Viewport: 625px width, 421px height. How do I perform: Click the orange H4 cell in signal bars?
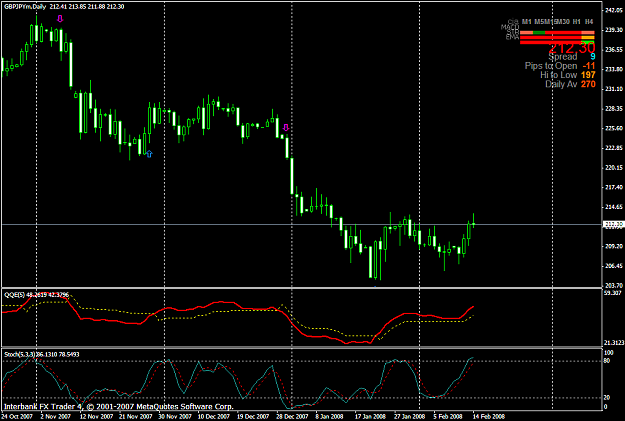click(588, 37)
